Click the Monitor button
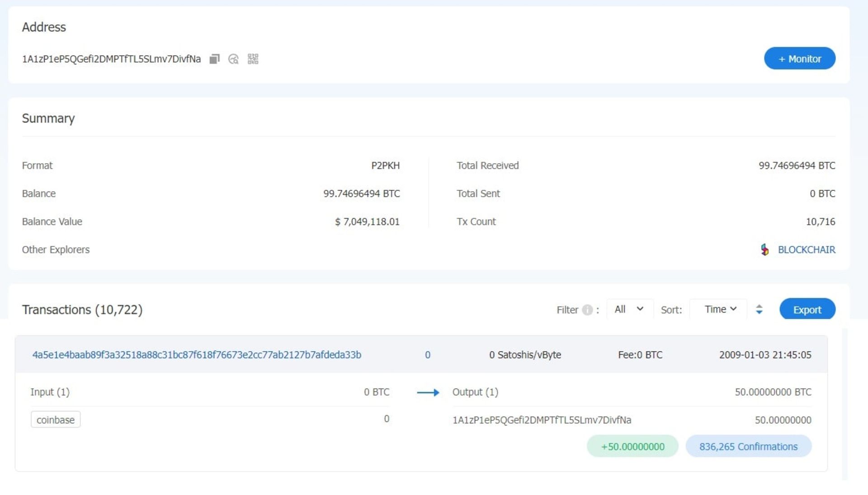 click(798, 58)
